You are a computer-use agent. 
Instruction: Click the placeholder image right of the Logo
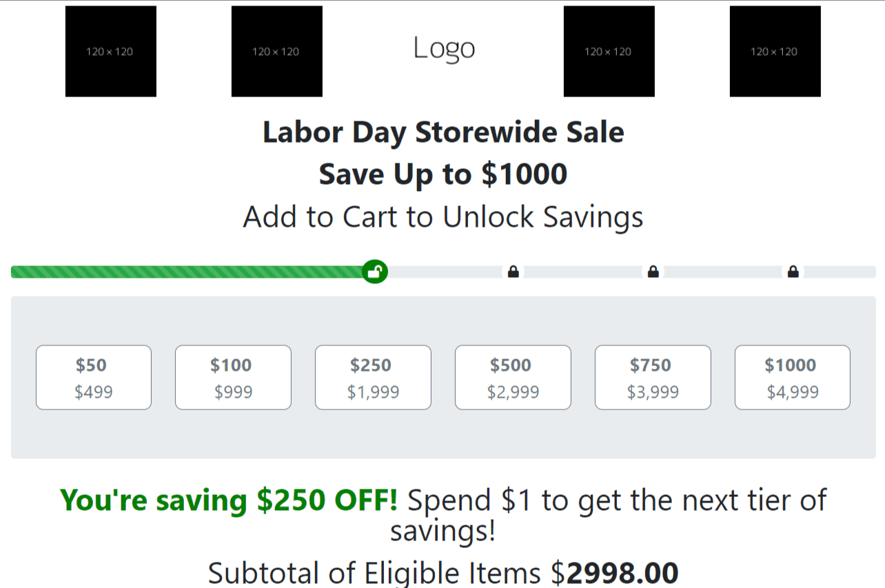coord(609,51)
